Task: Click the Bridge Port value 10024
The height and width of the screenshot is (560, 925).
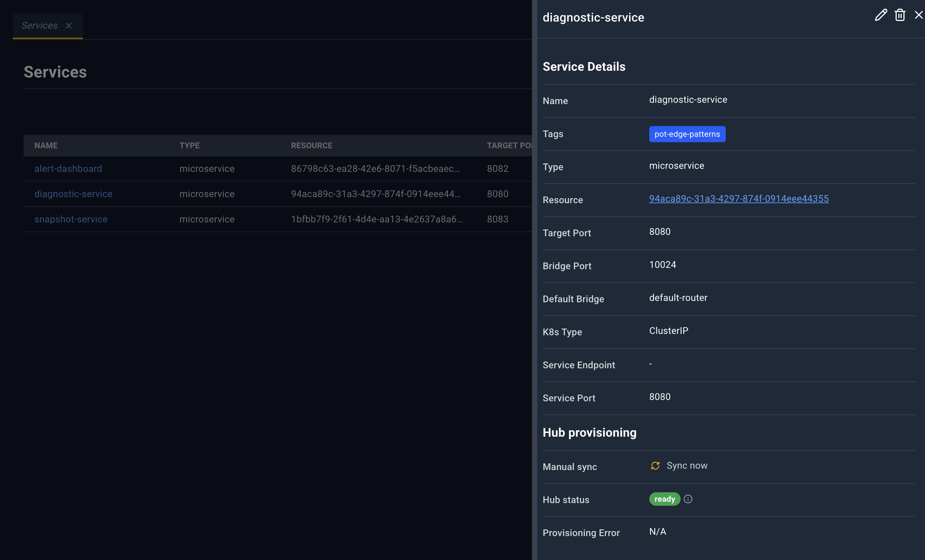Action: pyautogui.click(x=663, y=265)
